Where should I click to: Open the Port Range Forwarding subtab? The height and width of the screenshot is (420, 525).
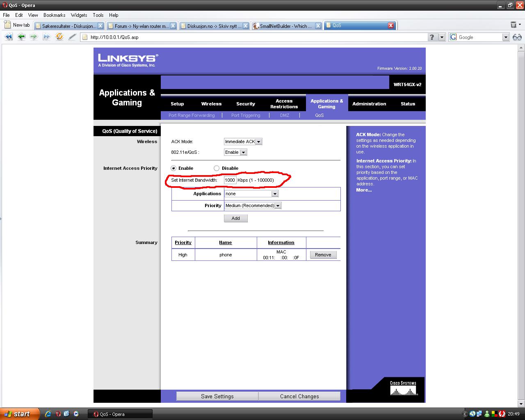tap(192, 115)
